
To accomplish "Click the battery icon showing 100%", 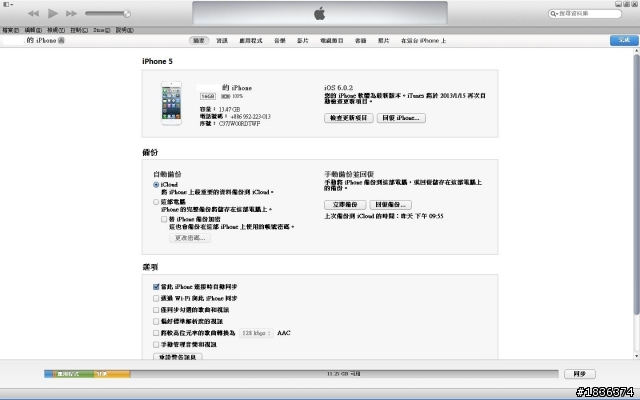I will point(225,96).
